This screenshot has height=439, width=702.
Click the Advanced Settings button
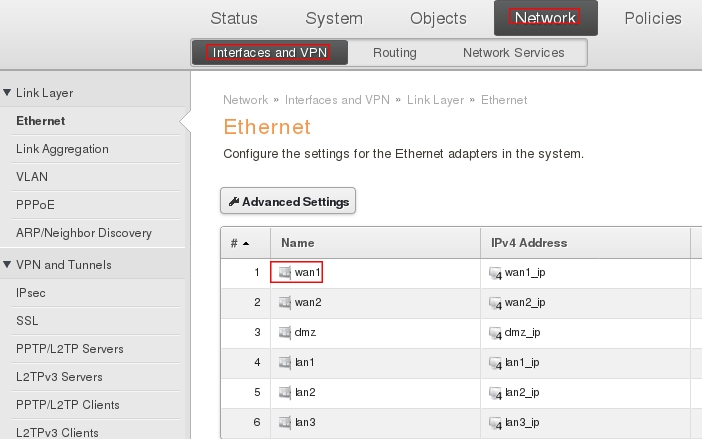(x=288, y=201)
